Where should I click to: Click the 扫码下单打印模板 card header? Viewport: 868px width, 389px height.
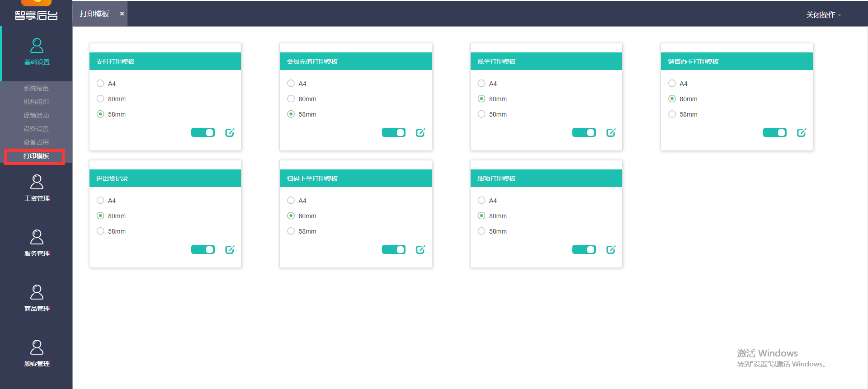pyautogui.click(x=356, y=178)
